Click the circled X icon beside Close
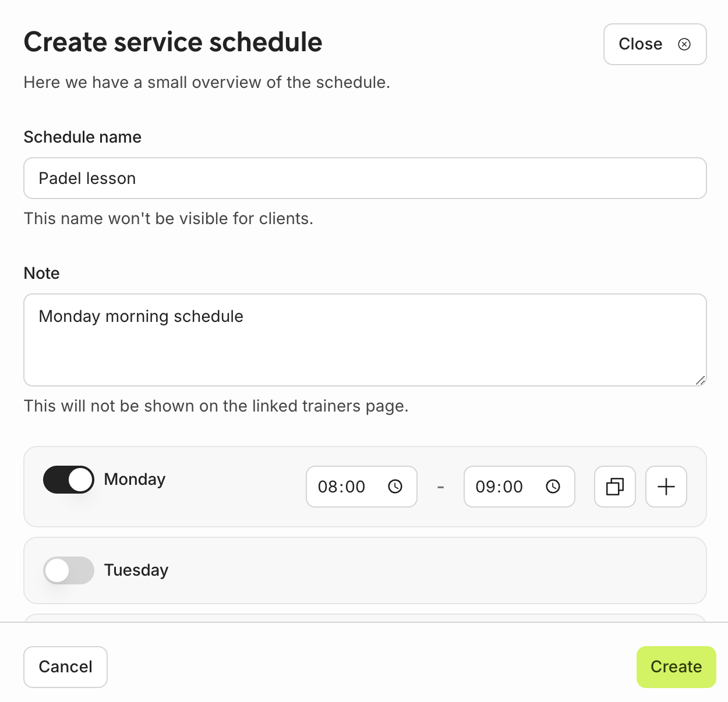This screenshot has height=702, width=728. (x=684, y=44)
